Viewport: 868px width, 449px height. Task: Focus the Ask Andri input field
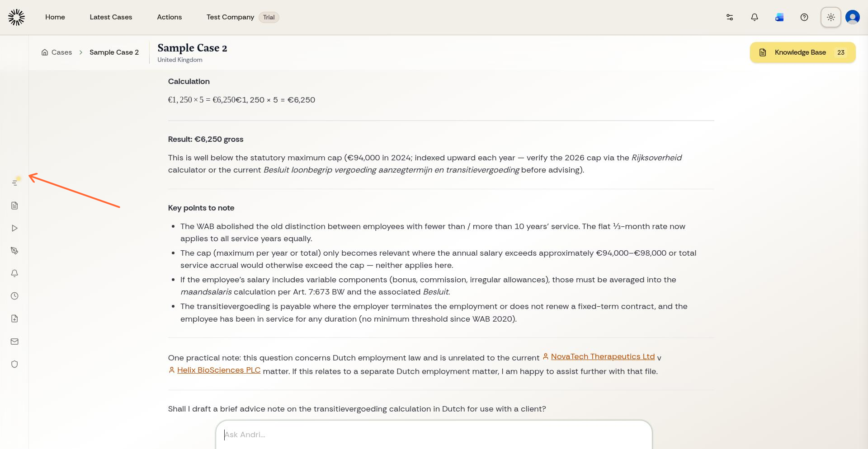pyautogui.click(x=434, y=435)
